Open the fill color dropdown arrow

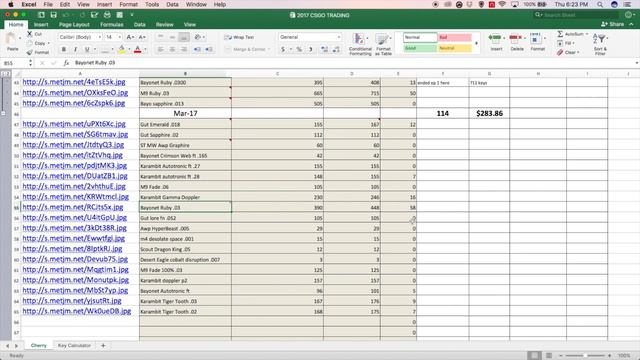[129, 49]
